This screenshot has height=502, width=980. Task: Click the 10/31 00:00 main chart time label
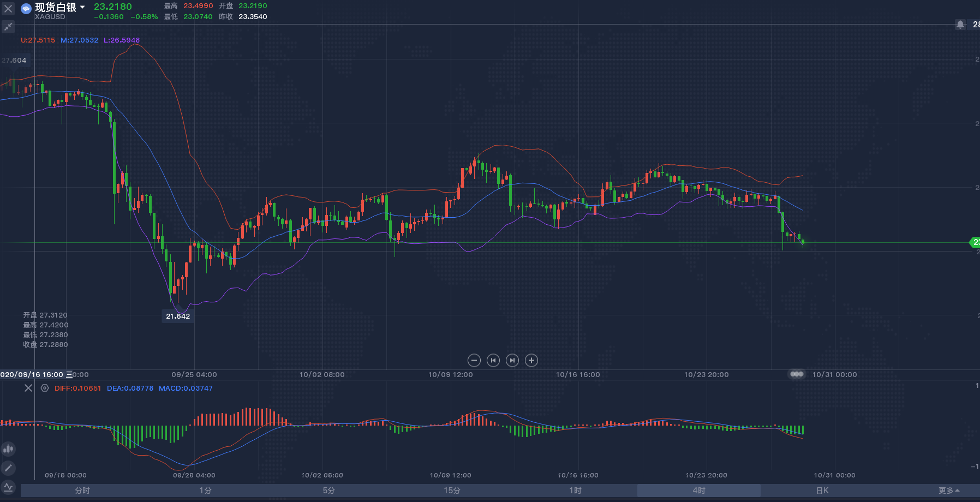tap(835, 375)
